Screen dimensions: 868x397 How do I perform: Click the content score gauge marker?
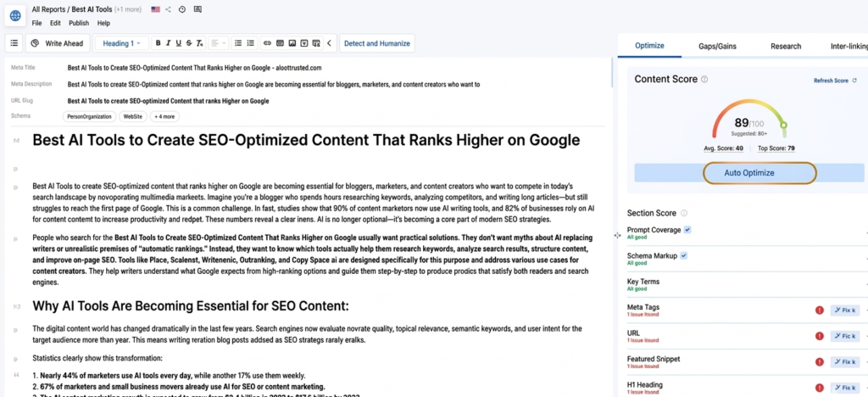click(783, 126)
